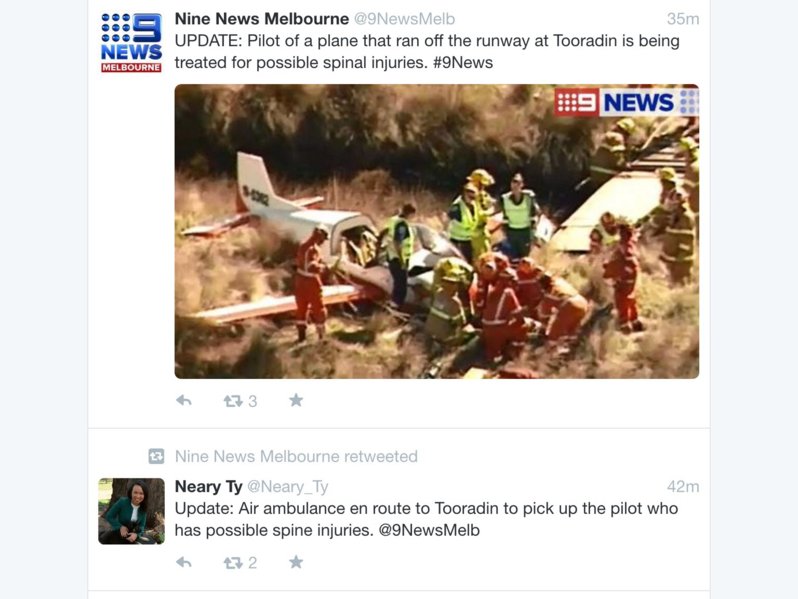Click the retweet count 3 on first tweet
Image resolution: width=798 pixels, height=599 pixels.
coord(252,401)
